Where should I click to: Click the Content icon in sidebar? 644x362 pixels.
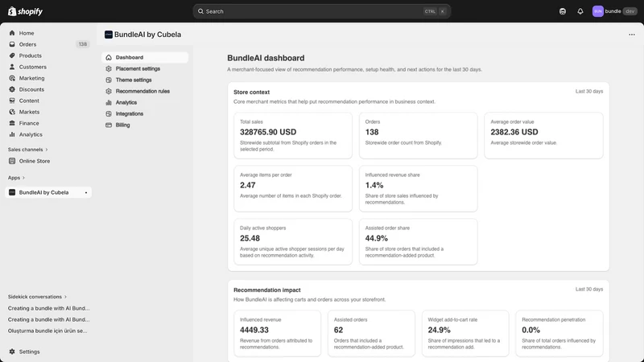pyautogui.click(x=12, y=101)
